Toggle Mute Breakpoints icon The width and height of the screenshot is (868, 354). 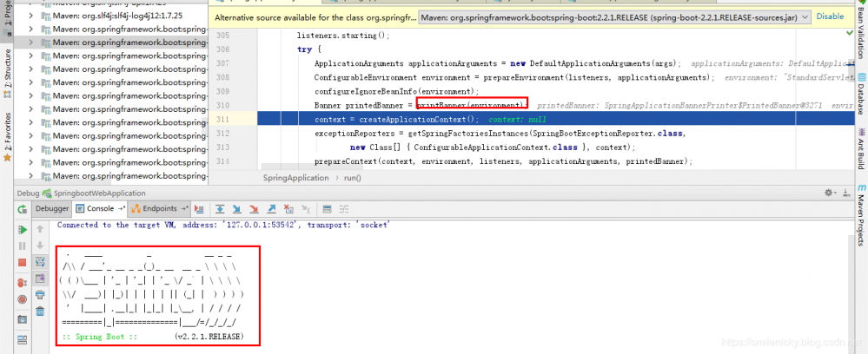[22, 299]
